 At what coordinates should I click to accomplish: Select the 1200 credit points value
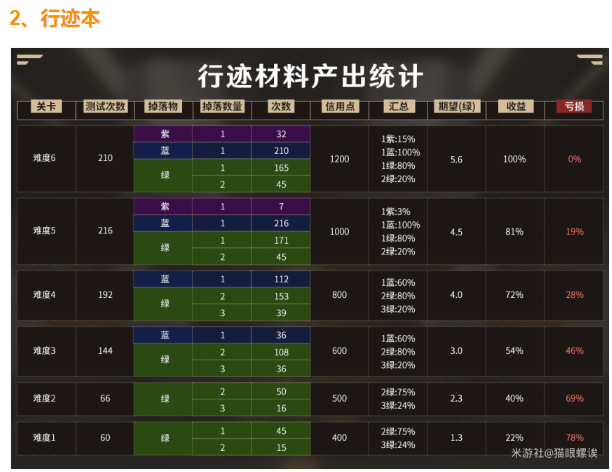339,159
